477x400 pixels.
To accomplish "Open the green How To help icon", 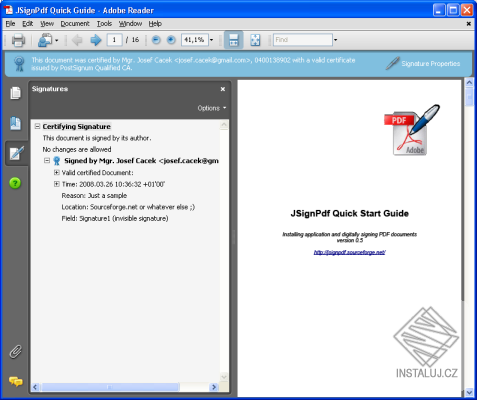I will [15, 183].
